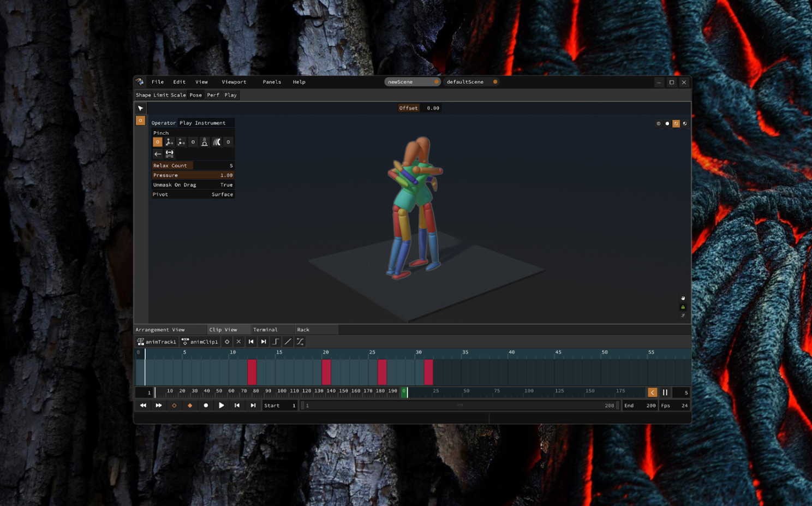Select the step interpolation icon

pyautogui.click(x=276, y=342)
